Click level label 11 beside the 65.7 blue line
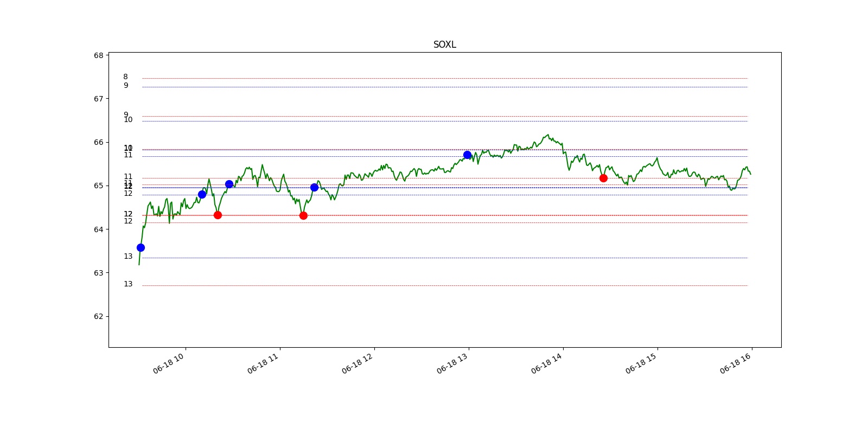The width and height of the screenshot is (868, 434). point(128,155)
